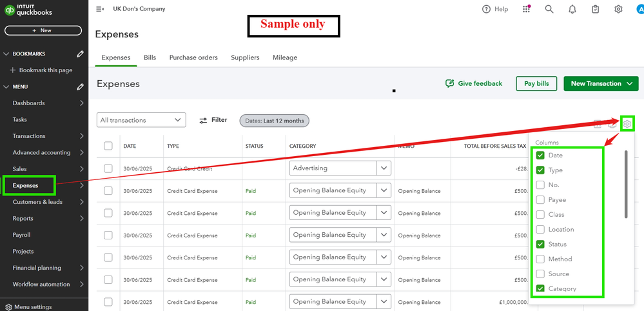This screenshot has height=311, width=644.
Task: Click the print icon above the table
Action: pyautogui.click(x=612, y=124)
